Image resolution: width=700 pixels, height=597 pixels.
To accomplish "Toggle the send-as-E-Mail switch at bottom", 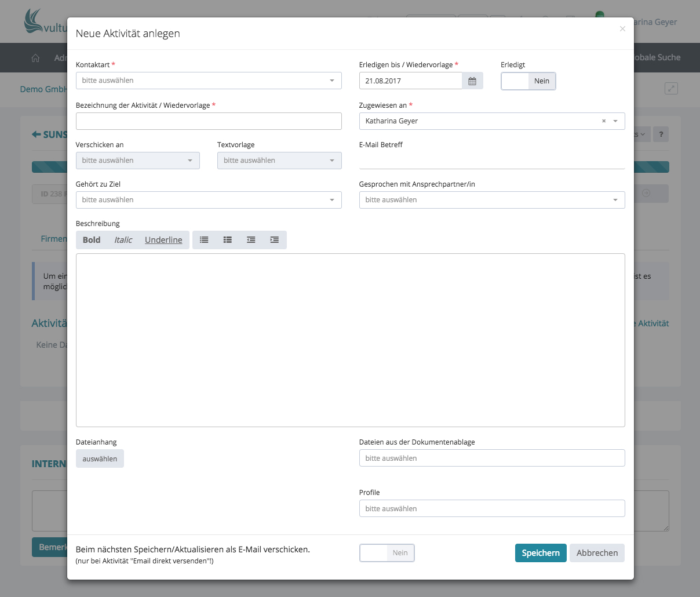I will click(x=387, y=553).
